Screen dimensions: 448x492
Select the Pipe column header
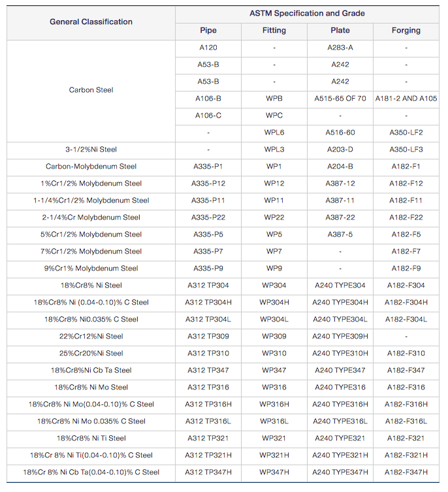[x=208, y=31]
